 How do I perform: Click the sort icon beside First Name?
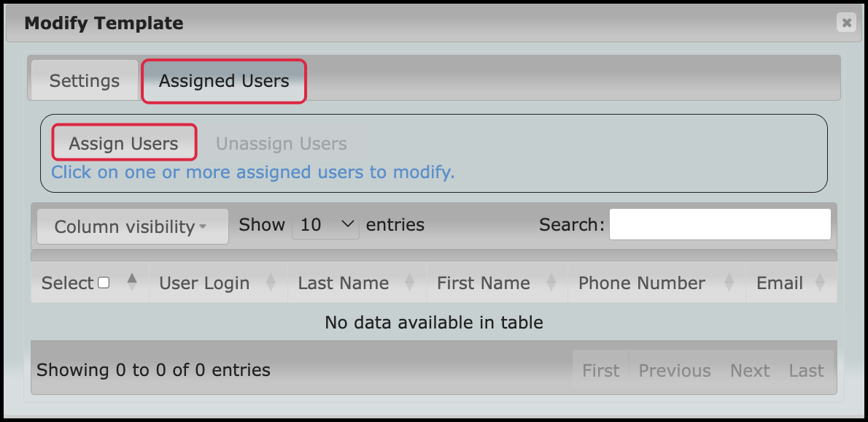(x=551, y=283)
